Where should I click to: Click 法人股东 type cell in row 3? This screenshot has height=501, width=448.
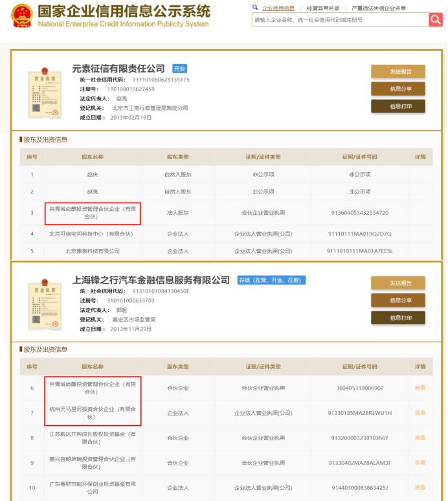(178, 213)
